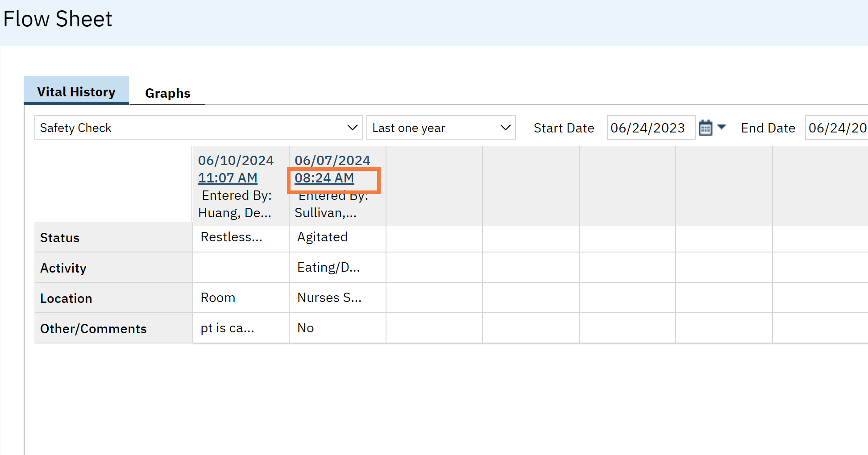
Task: Click the Nurses S... location cell
Action: (x=329, y=298)
